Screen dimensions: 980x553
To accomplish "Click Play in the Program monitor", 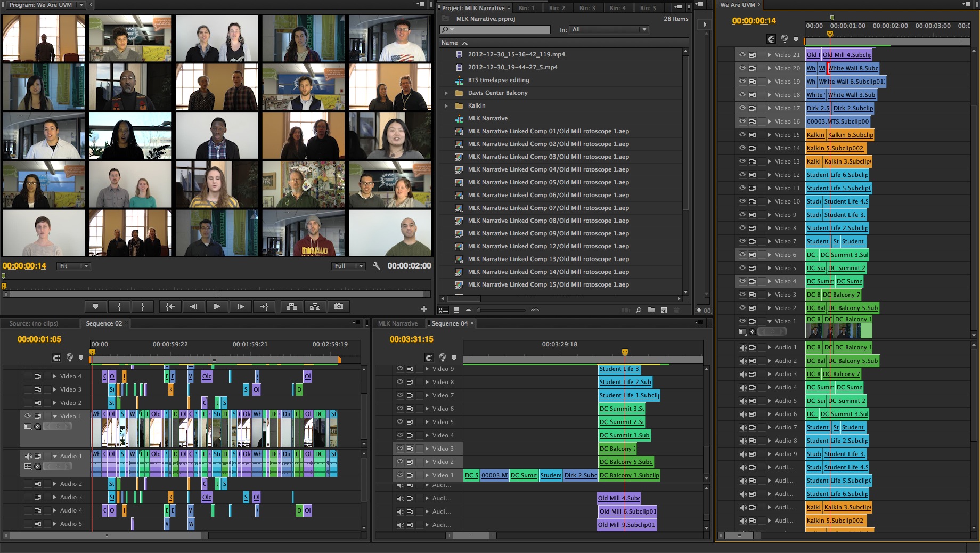I will [216, 306].
